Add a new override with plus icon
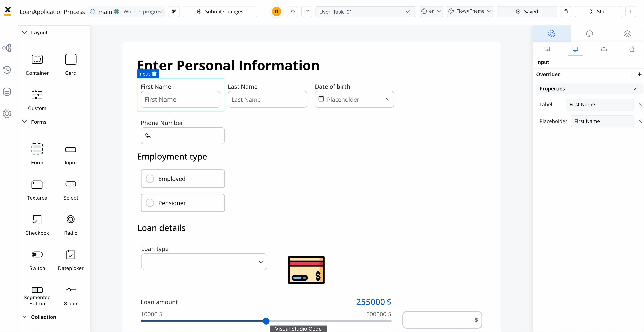The image size is (644, 332). (639, 74)
